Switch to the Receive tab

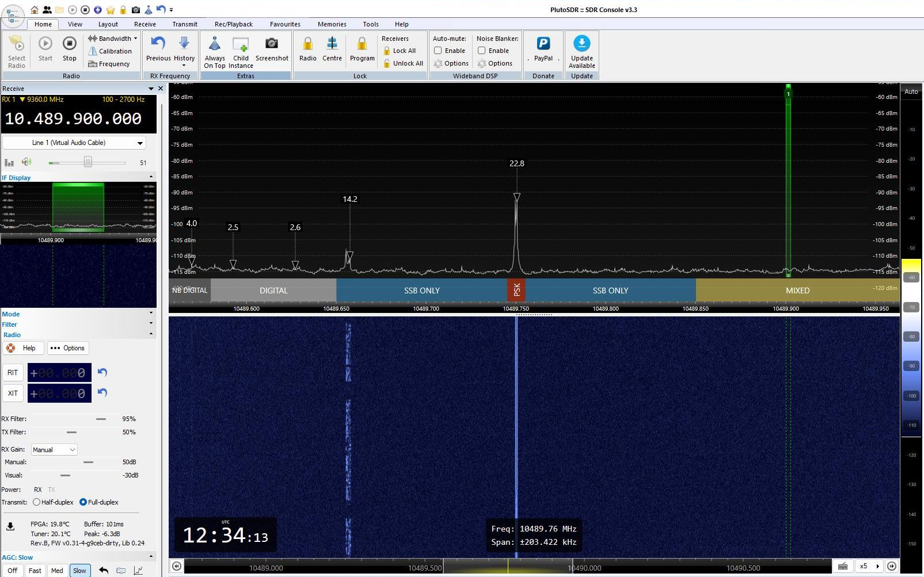click(x=145, y=24)
